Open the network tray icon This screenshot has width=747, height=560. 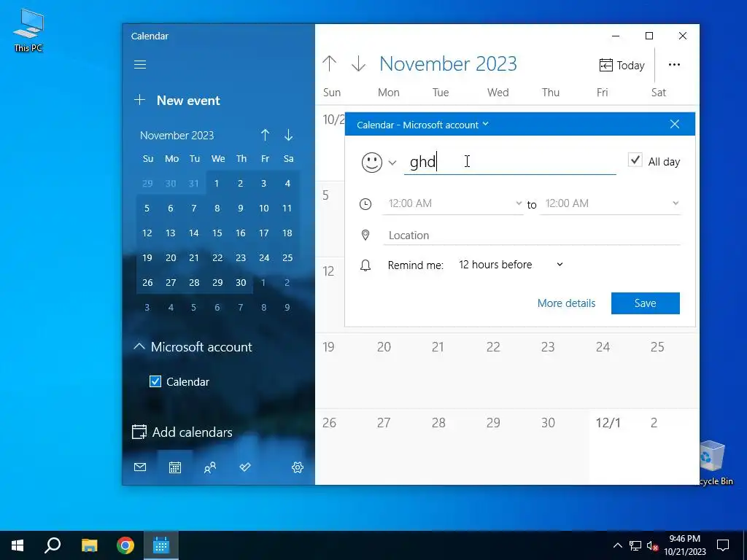pos(635,545)
